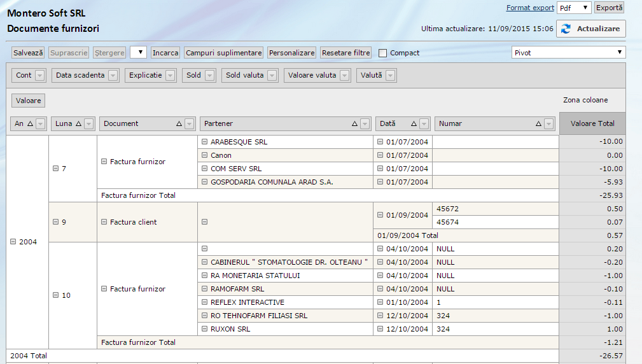The height and width of the screenshot is (364, 642).
Task: Collapse month 7 row group
Action: pos(55,168)
